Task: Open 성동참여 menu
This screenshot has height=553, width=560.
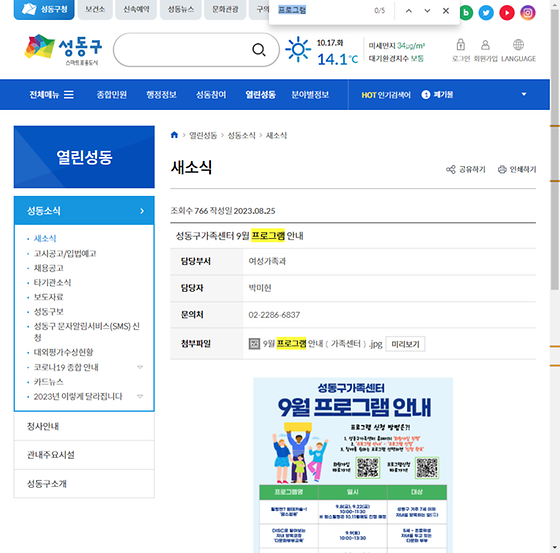Action: point(211,95)
